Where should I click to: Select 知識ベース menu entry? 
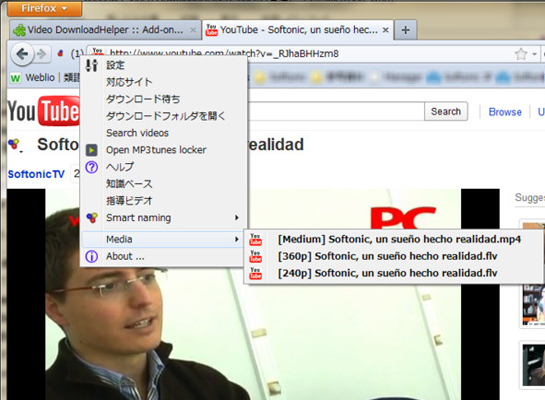pyautogui.click(x=163, y=183)
